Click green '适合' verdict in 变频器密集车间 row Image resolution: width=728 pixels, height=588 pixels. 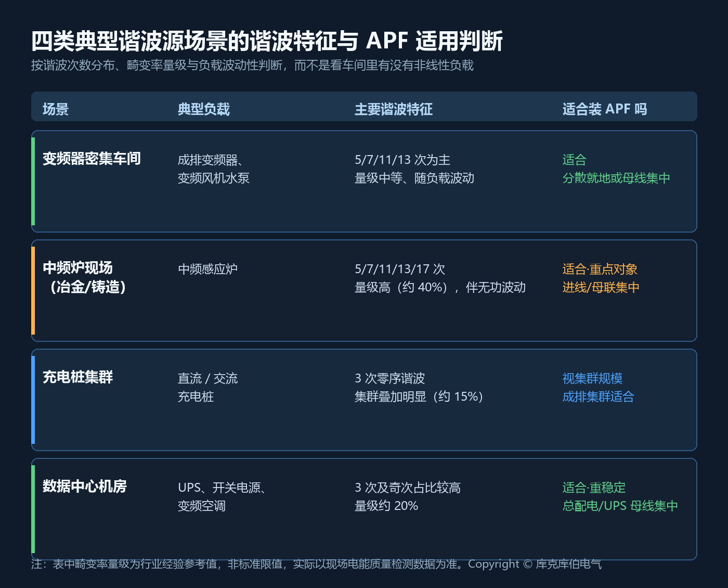pos(575,160)
